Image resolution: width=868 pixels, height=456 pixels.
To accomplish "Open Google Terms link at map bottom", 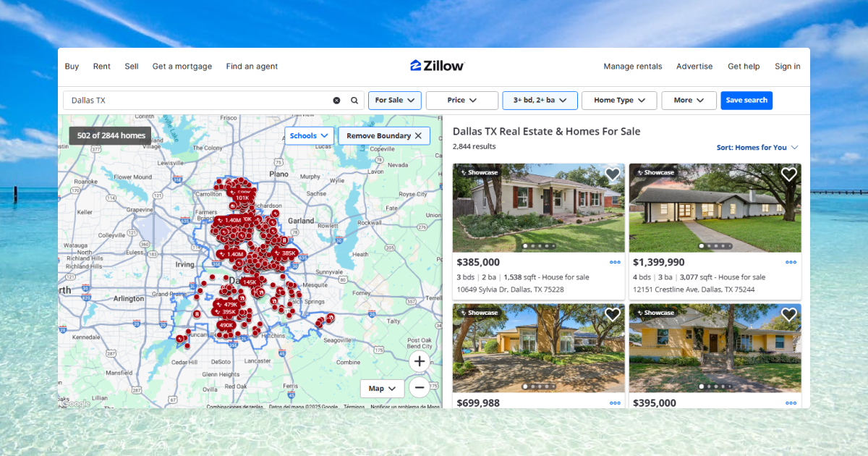I will [354, 407].
